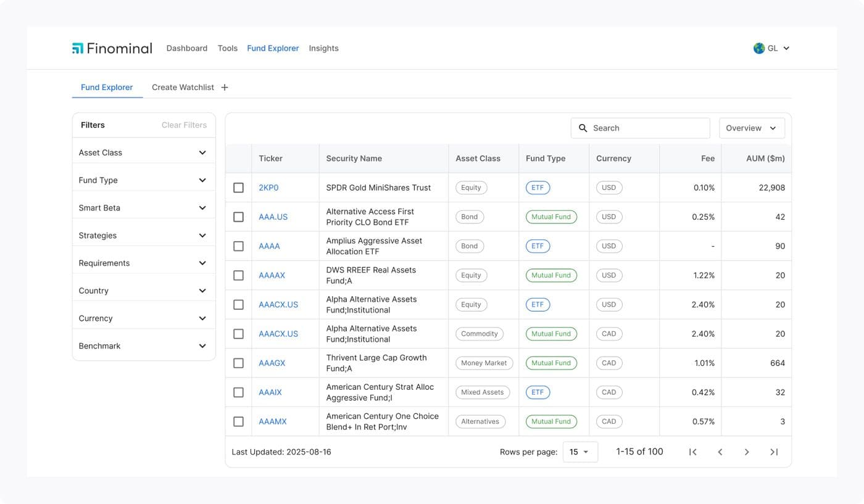Click the Finominal logo
This screenshot has width=864, height=504.
coord(112,48)
